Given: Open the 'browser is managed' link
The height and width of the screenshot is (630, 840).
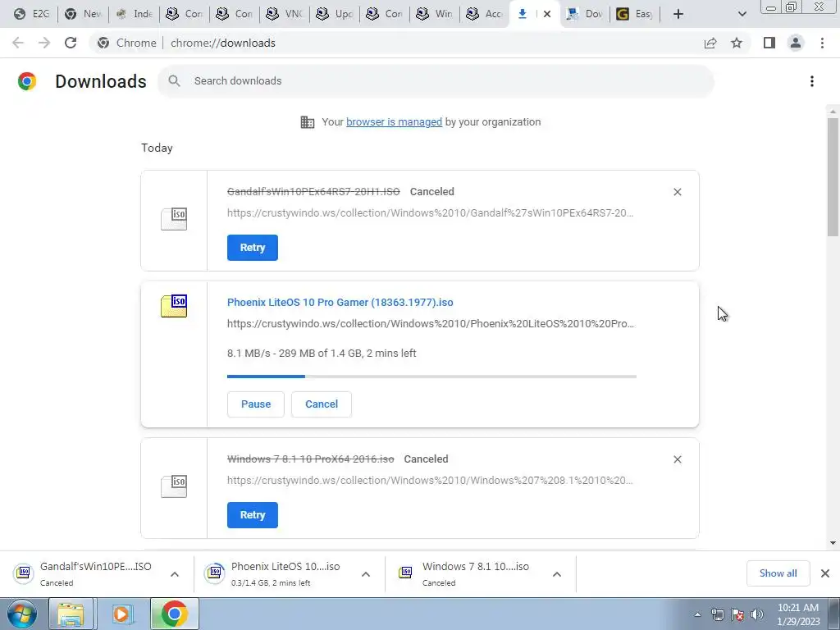Looking at the screenshot, I should (x=395, y=121).
